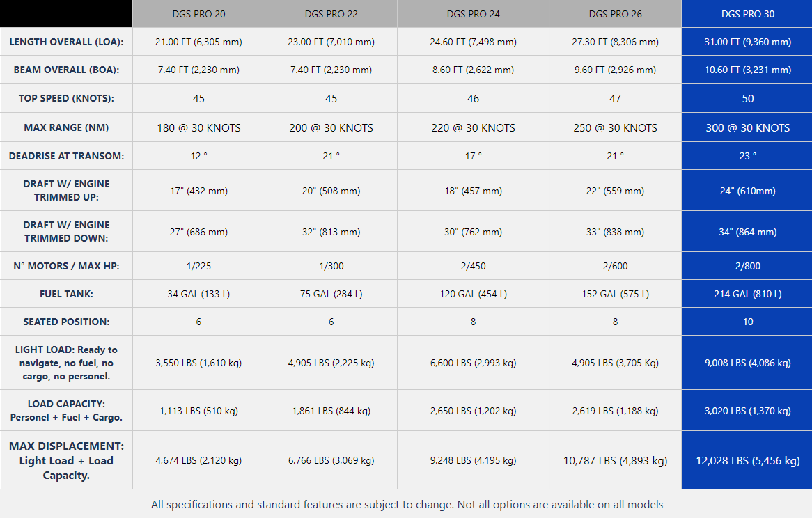This screenshot has height=518, width=812.
Task: Select the DGS PRO 20 column header
Action: [x=198, y=14]
